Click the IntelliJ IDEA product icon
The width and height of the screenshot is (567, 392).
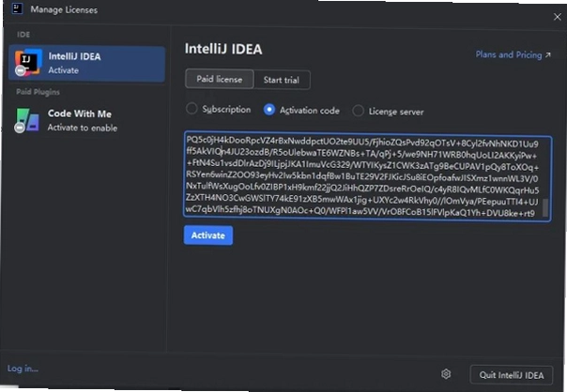[28, 63]
